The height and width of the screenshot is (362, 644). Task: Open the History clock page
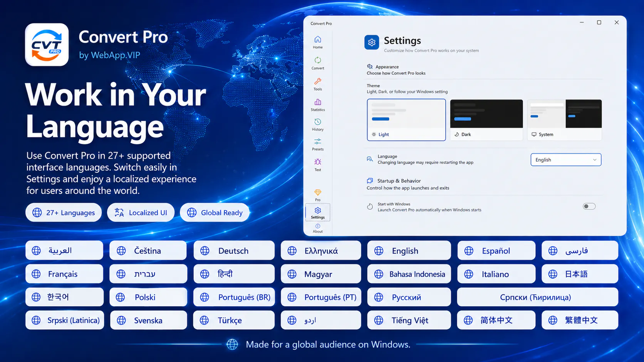click(x=318, y=125)
